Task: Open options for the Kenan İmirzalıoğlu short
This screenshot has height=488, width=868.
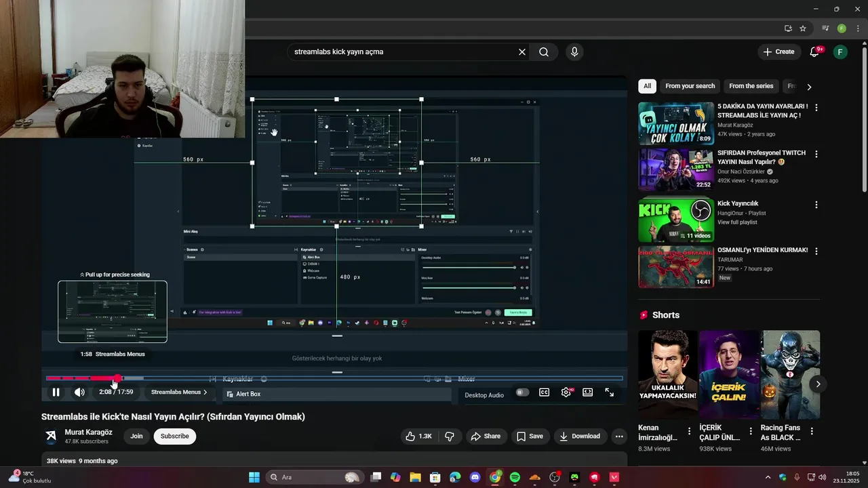Action: click(x=690, y=431)
